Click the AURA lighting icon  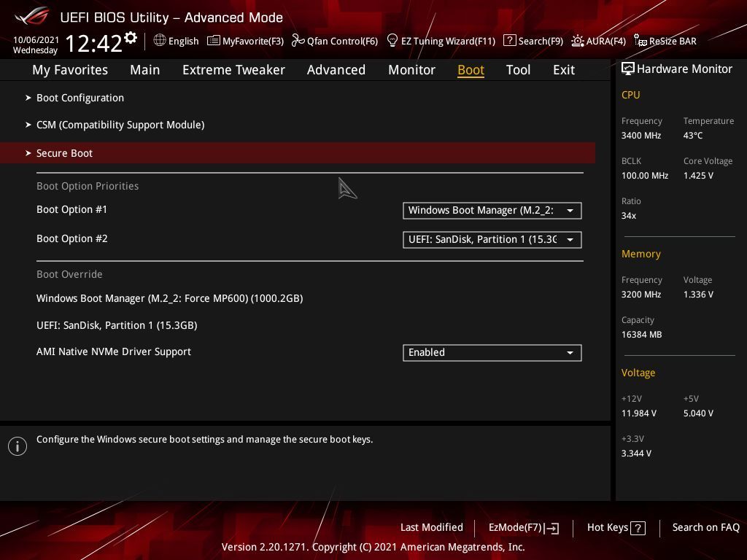578,41
